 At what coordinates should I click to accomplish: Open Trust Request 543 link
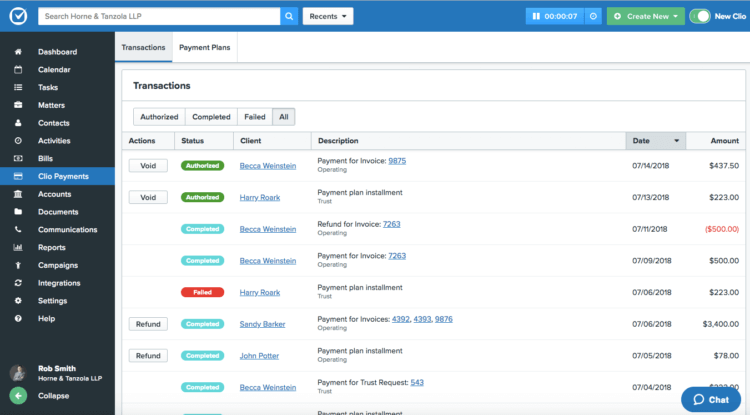click(x=417, y=382)
